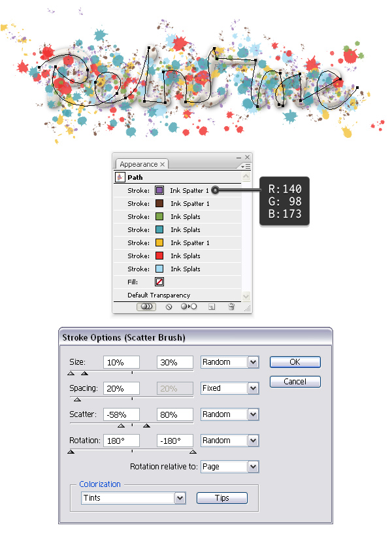Open the Rotation method dropdown
Screen dimensions: 392x536
pyautogui.click(x=253, y=441)
